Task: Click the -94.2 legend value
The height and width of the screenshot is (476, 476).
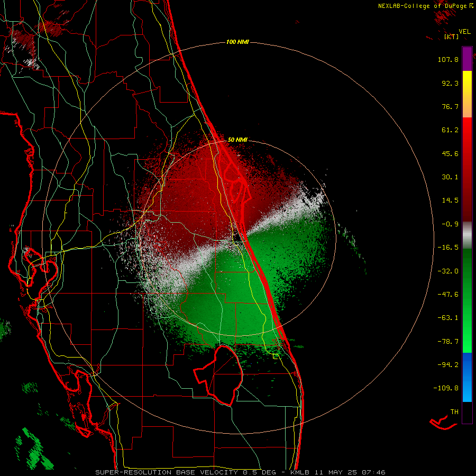Action: pyautogui.click(x=448, y=365)
